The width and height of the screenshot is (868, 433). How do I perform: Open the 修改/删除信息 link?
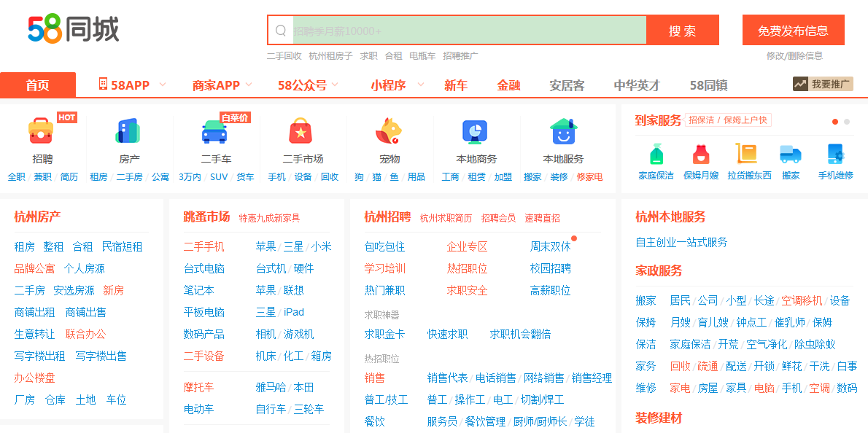tap(794, 56)
